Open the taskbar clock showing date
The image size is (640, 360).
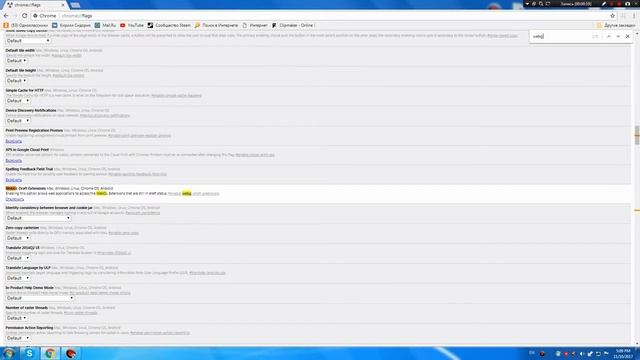pyautogui.click(x=623, y=353)
